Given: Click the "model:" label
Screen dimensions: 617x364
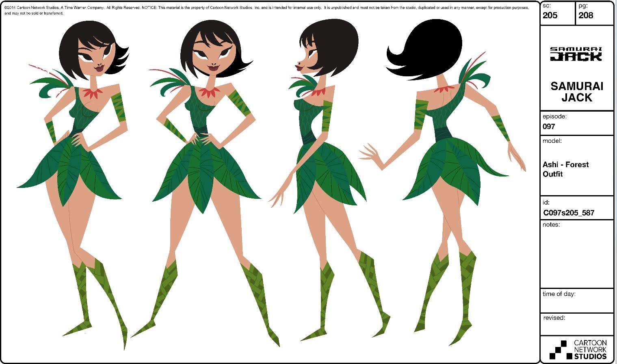Looking at the screenshot, I should point(552,141).
